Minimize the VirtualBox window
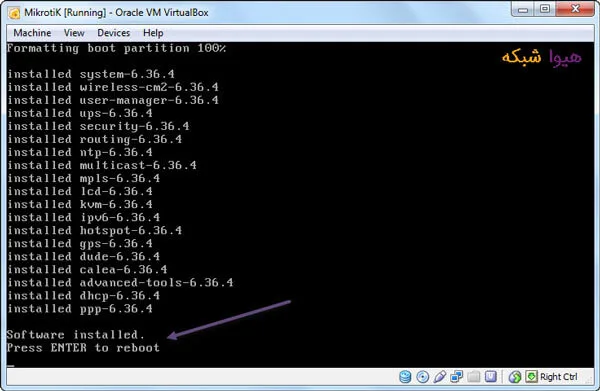The height and width of the screenshot is (391, 600). pyautogui.click(x=523, y=10)
